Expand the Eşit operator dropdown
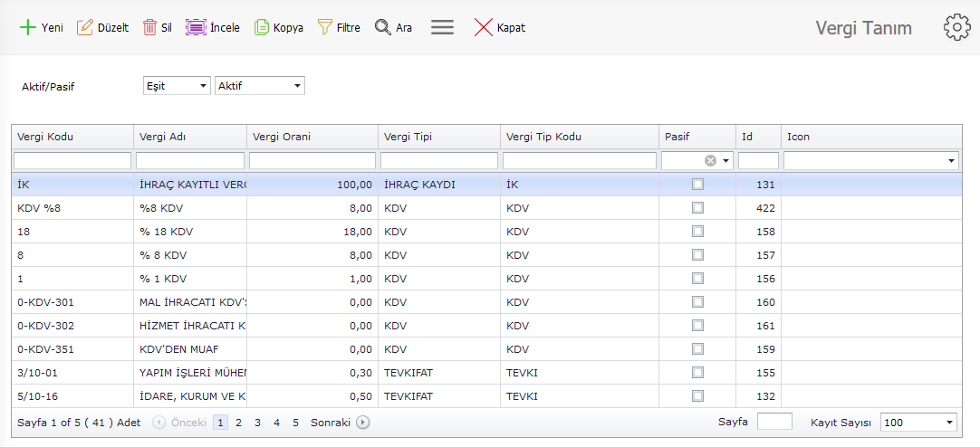The width and height of the screenshot is (980, 447). pos(177,86)
